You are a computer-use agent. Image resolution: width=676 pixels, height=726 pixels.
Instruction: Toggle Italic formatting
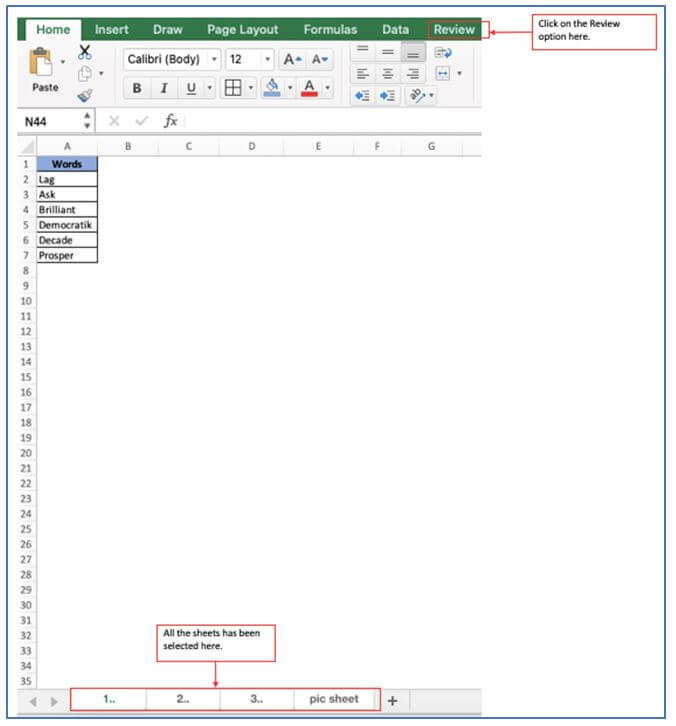164,88
